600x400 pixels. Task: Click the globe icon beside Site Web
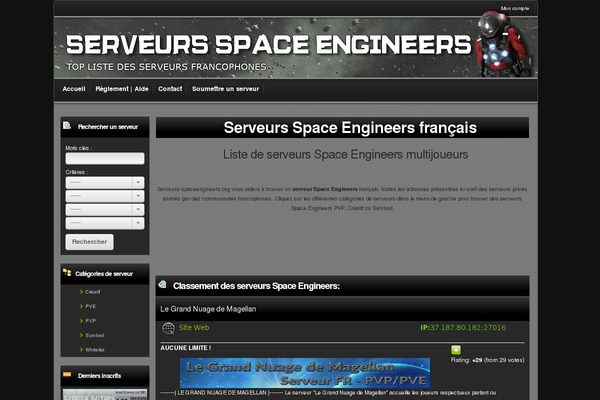coord(168,328)
